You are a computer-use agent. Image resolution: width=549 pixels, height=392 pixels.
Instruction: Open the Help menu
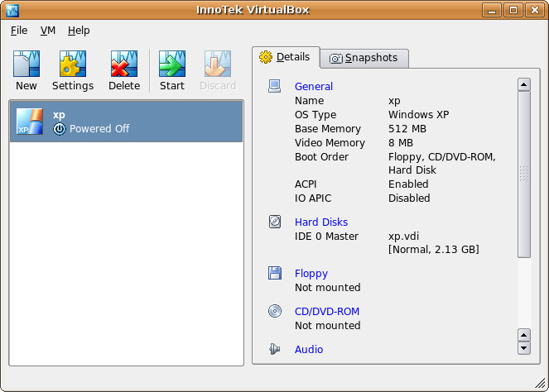click(x=79, y=31)
